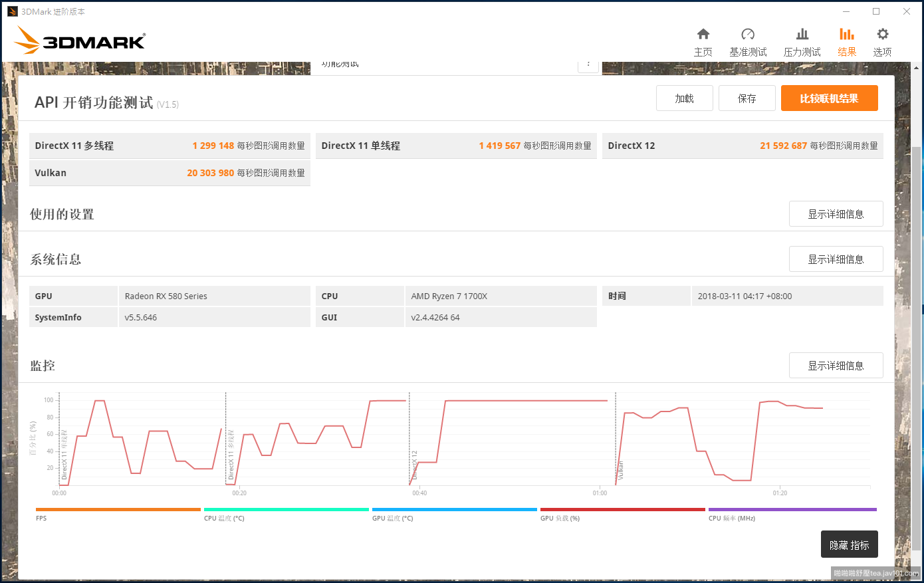Show details for 系统信息

tap(836, 259)
